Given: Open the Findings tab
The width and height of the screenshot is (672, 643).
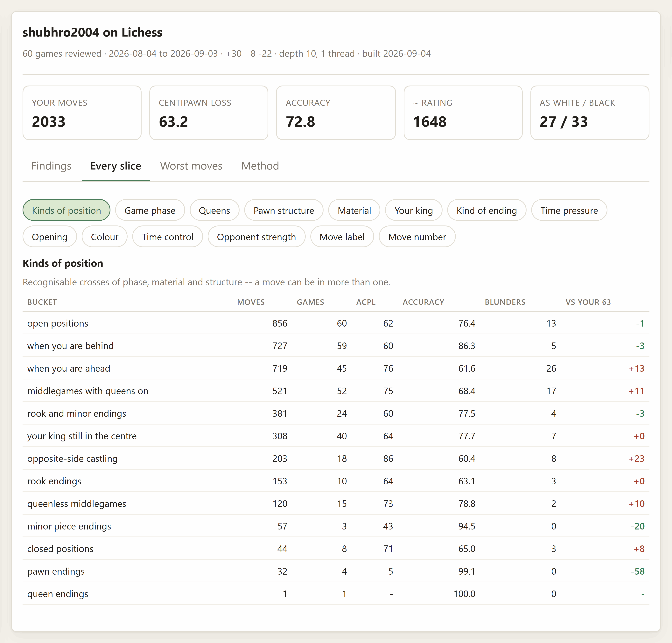Looking at the screenshot, I should pyautogui.click(x=51, y=166).
